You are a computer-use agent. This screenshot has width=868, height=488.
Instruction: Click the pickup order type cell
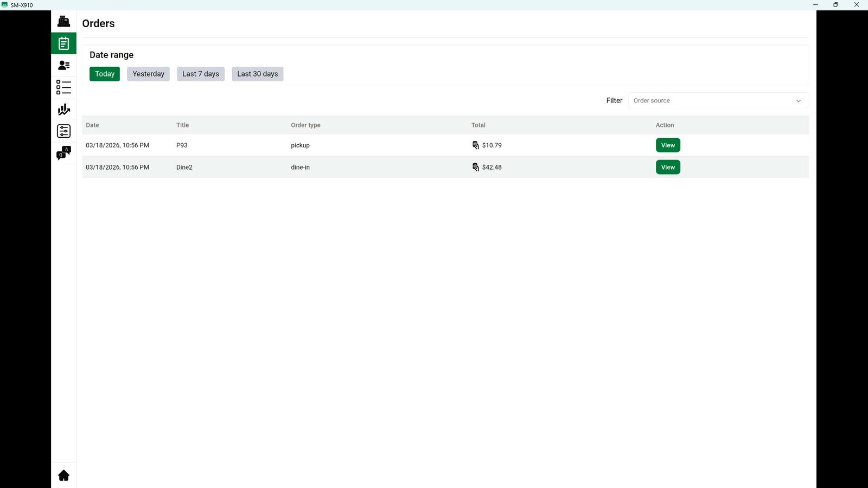(300, 145)
